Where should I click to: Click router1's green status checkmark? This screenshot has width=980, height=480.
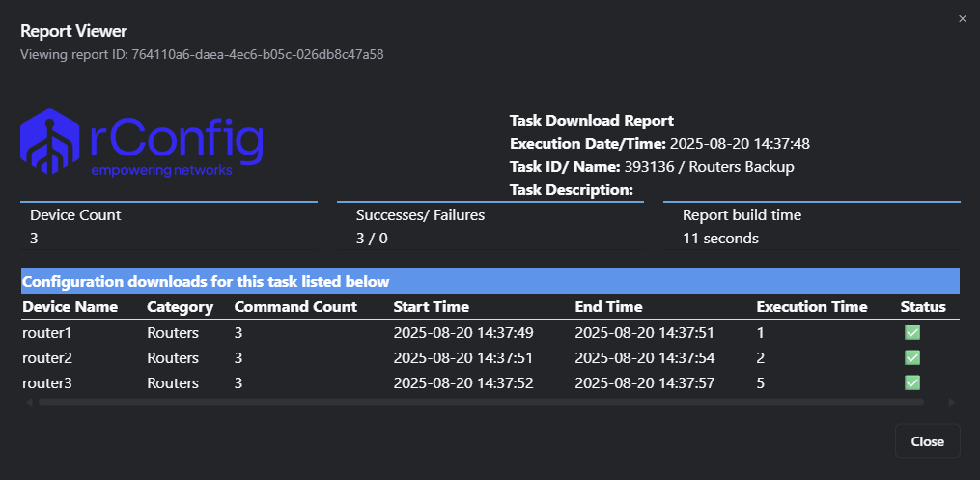tap(911, 333)
